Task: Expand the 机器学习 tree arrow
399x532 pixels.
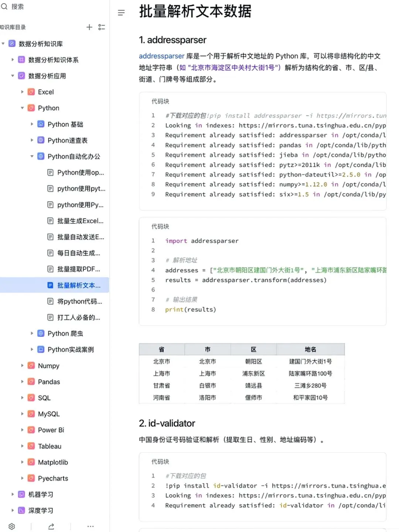Action: click(x=13, y=494)
